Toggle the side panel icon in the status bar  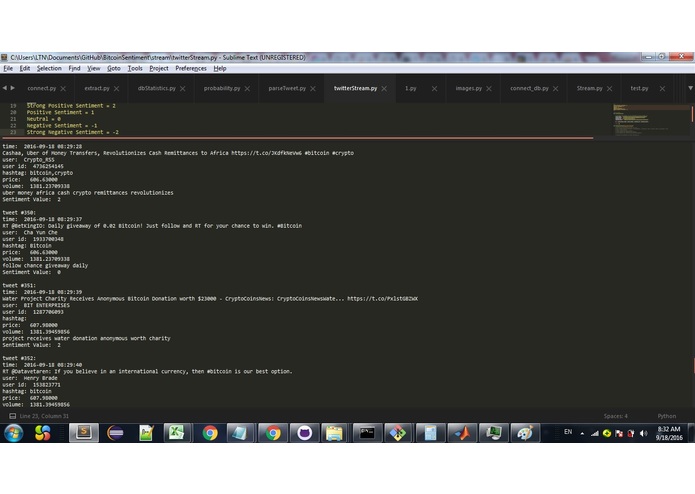click(12, 416)
